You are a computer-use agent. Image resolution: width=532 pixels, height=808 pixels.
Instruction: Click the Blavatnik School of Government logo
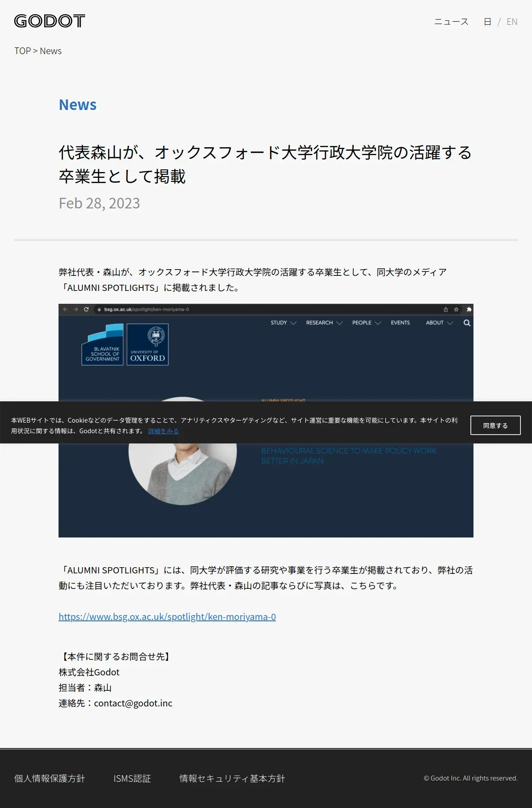click(x=102, y=345)
